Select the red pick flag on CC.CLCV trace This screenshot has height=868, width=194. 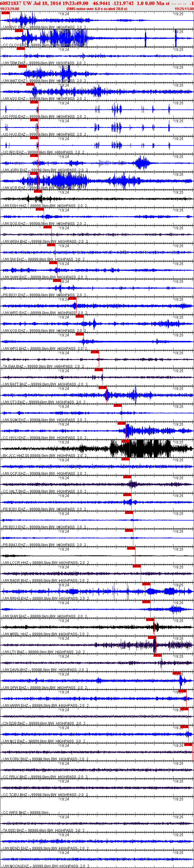tap(19, 31)
